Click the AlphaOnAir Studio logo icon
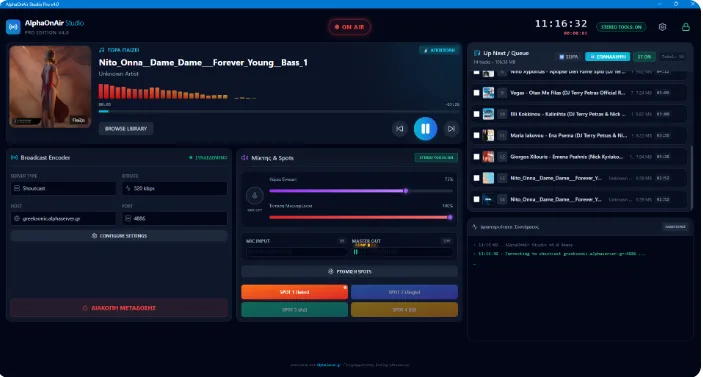The height and width of the screenshot is (377, 703). 13,27
